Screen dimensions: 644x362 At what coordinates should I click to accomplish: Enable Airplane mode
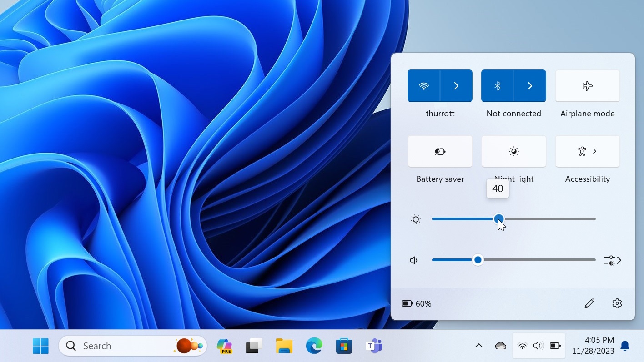[587, 86]
